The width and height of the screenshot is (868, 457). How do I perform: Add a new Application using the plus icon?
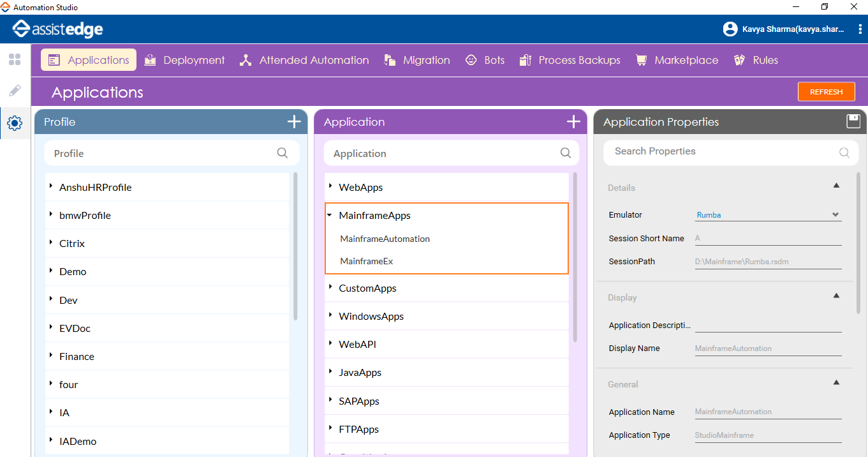573,121
